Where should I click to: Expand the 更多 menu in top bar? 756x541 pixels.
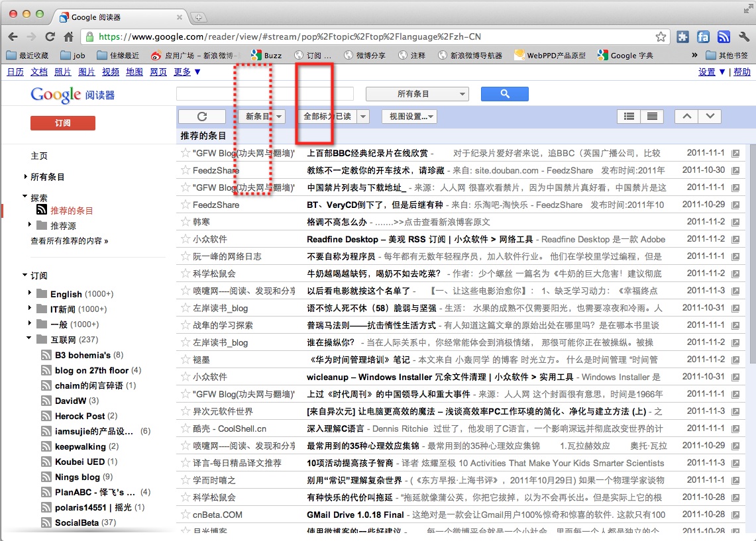click(x=187, y=72)
